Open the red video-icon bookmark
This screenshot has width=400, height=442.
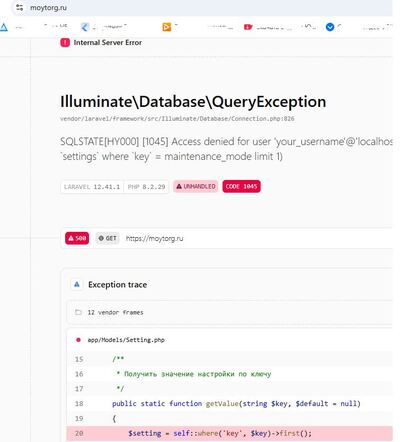pos(248,27)
